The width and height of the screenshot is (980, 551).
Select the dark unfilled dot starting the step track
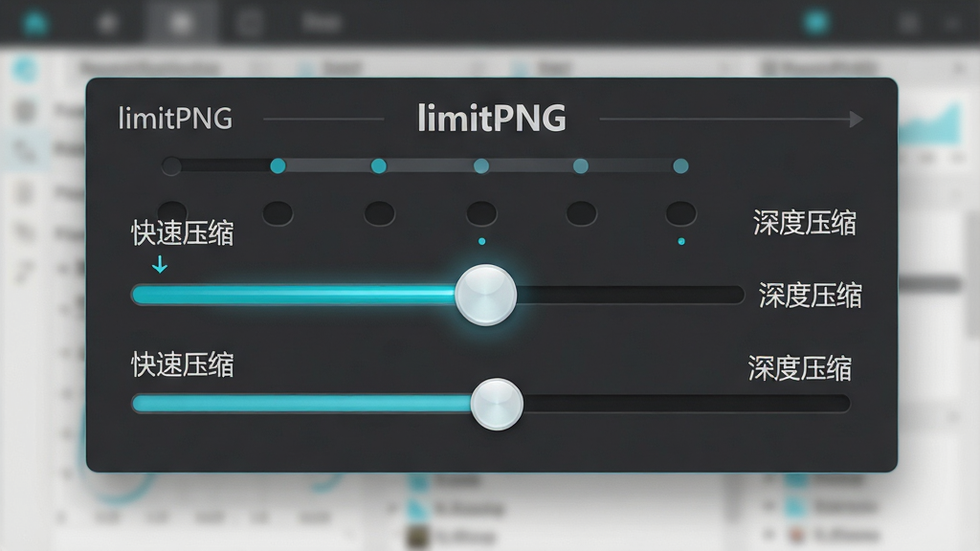(x=171, y=166)
